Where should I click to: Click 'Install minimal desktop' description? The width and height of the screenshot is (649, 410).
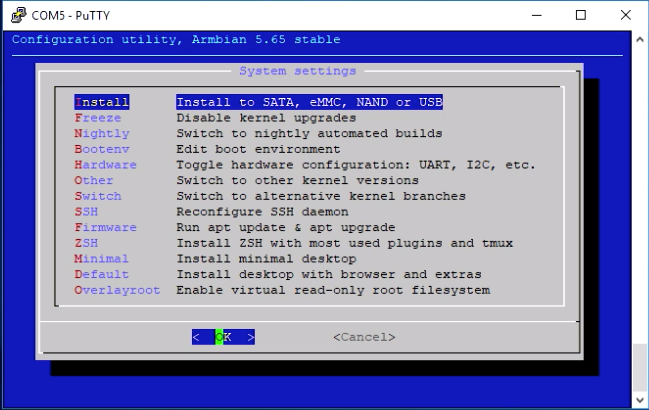pos(266,259)
